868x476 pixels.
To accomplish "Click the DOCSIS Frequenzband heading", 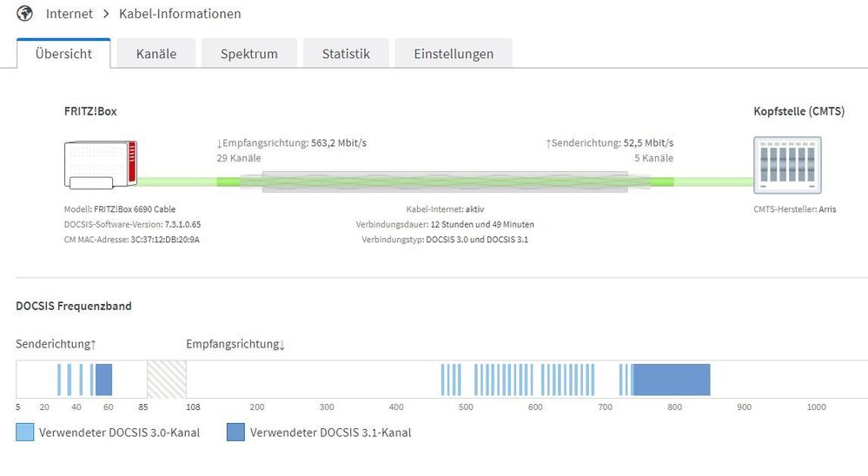I will [x=74, y=306].
